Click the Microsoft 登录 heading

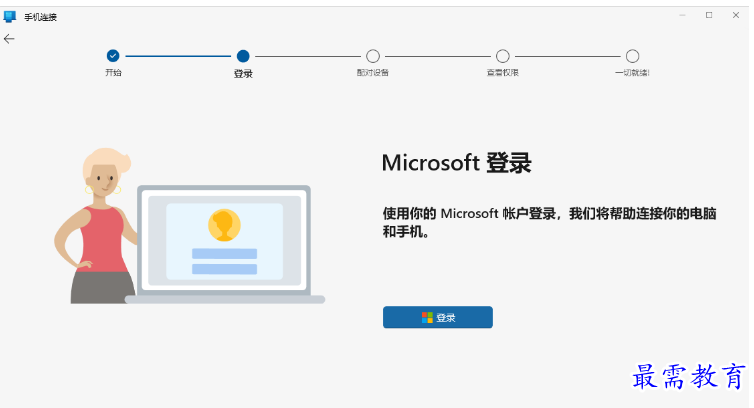456,163
